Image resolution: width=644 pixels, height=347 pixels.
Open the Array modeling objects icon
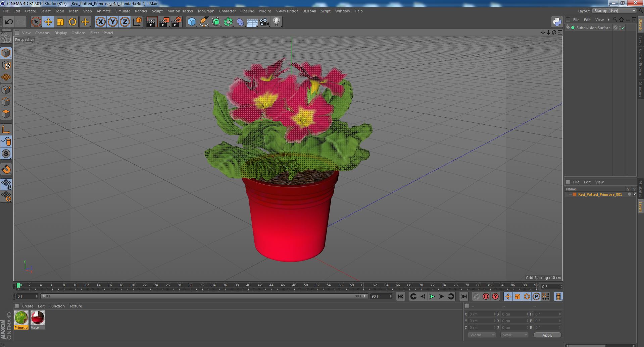(x=228, y=22)
